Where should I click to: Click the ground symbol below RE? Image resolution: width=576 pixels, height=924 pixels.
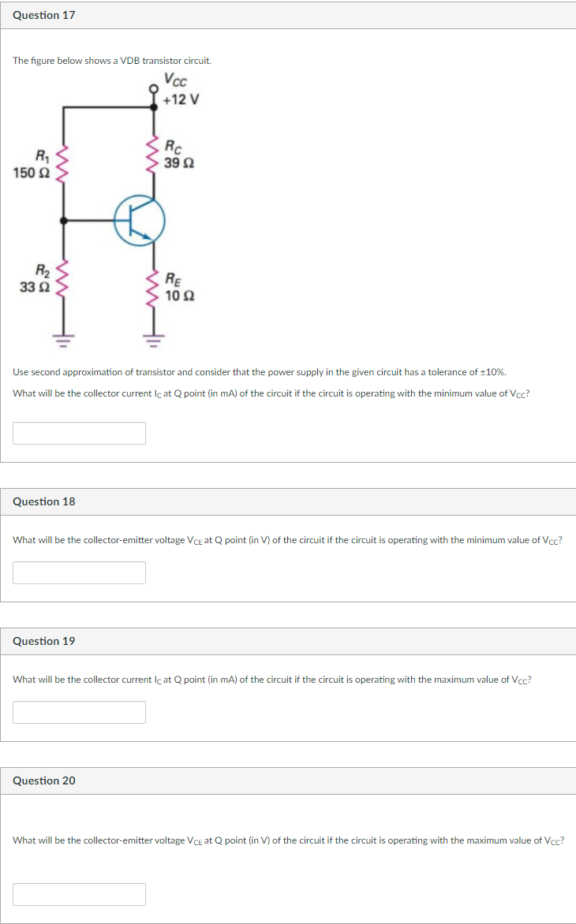pyautogui.click(x=153, y=337)
